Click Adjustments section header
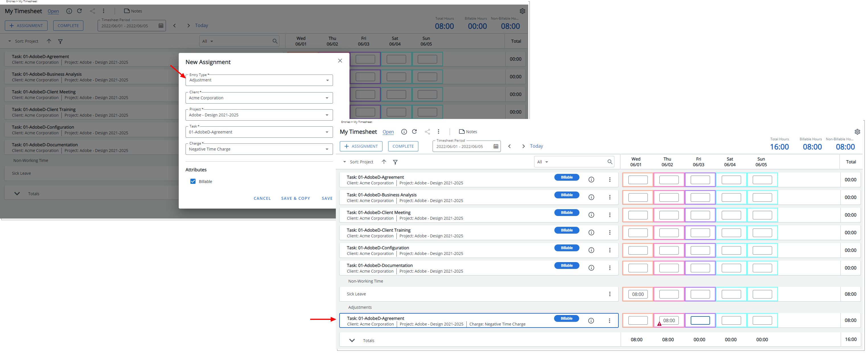 [x=359, y=307]
